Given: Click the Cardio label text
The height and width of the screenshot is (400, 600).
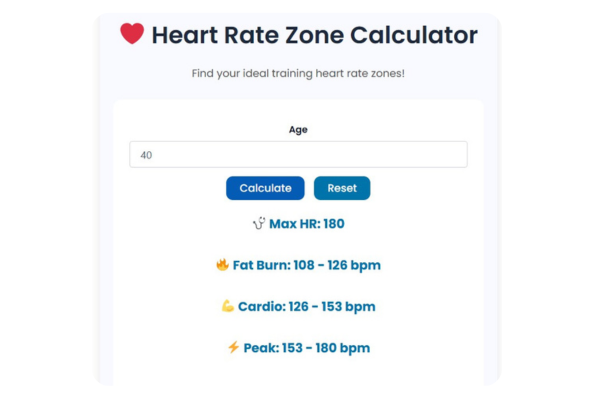Looking at the screenshot, I should [x=263, y=306].
